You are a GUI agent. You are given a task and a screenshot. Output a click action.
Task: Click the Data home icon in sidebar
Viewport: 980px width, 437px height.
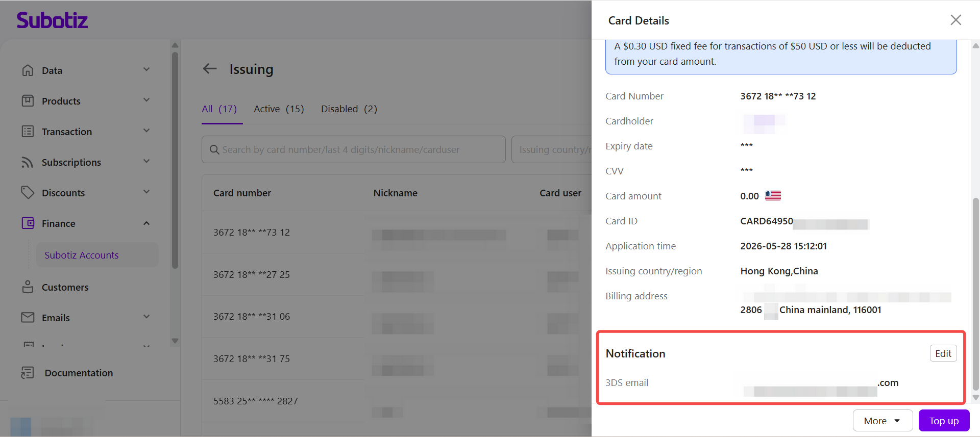tap(28, 70)
